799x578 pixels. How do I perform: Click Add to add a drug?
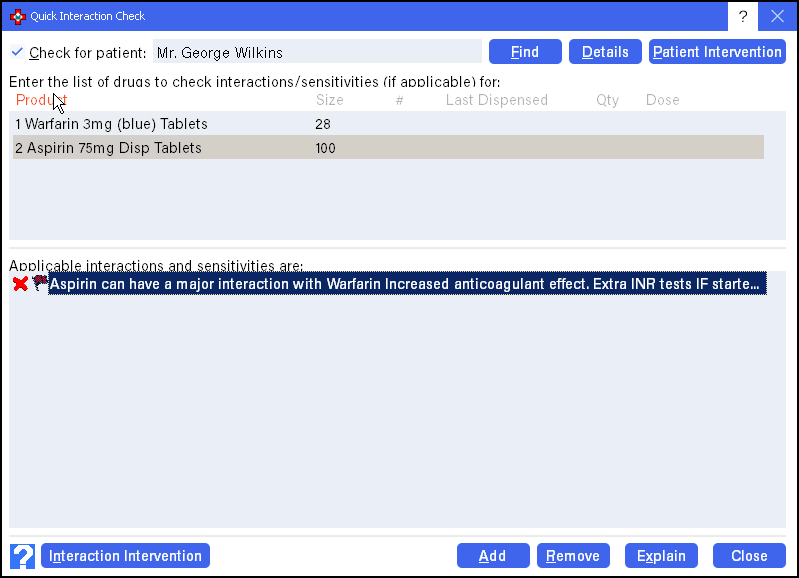tap(492, 556)
